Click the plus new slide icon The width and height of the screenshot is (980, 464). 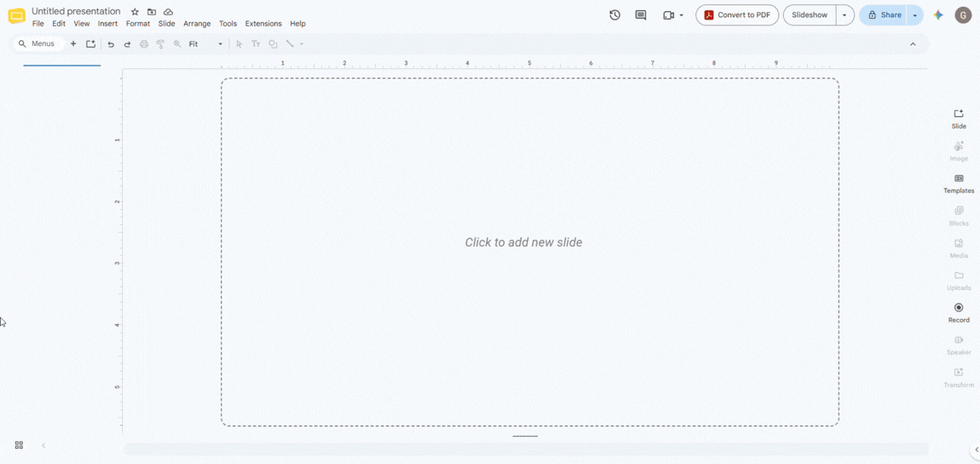coord(73,43)
